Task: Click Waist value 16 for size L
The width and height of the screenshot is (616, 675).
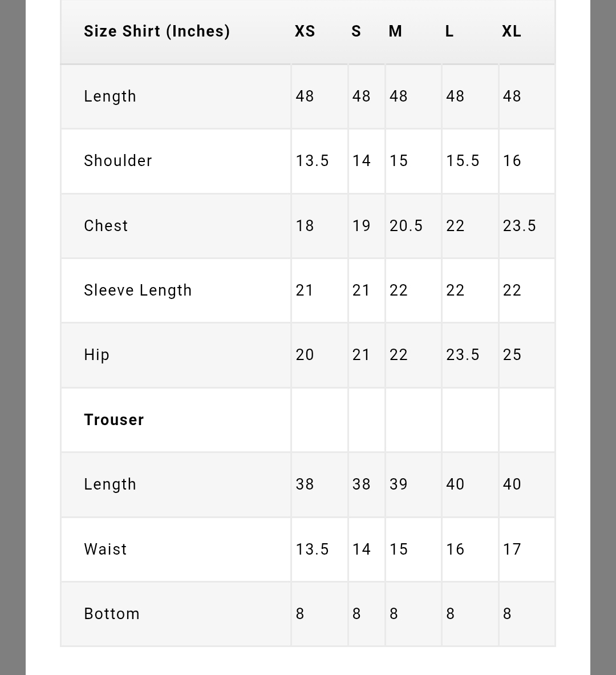Action: pos(455,549)
